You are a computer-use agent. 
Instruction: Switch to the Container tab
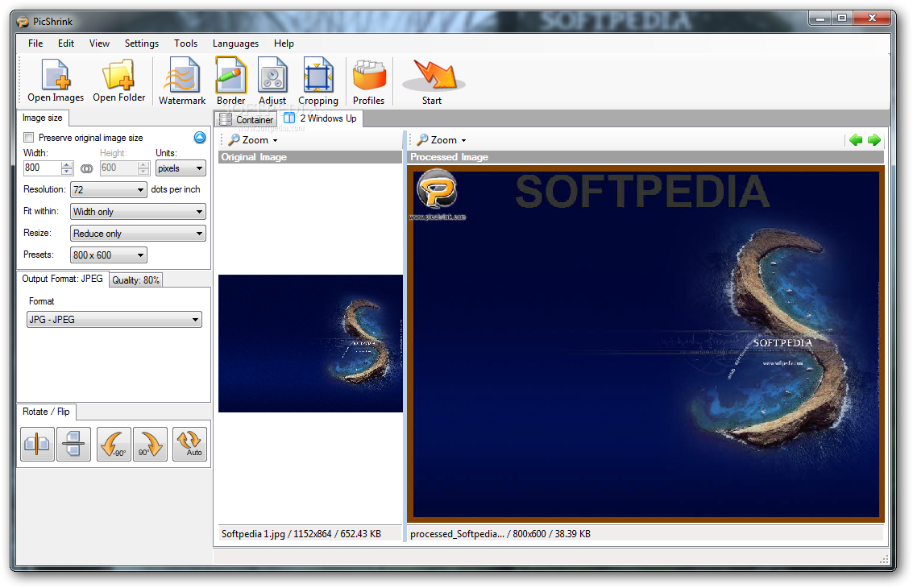[247, 119]
